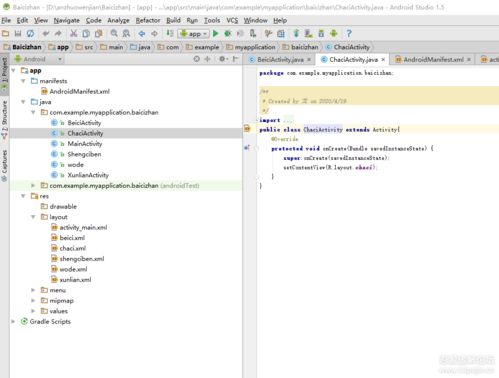Click the Save All toolbar icon
Image resolution: width=499 pixels, height=378 pixels.
[18, 34]
